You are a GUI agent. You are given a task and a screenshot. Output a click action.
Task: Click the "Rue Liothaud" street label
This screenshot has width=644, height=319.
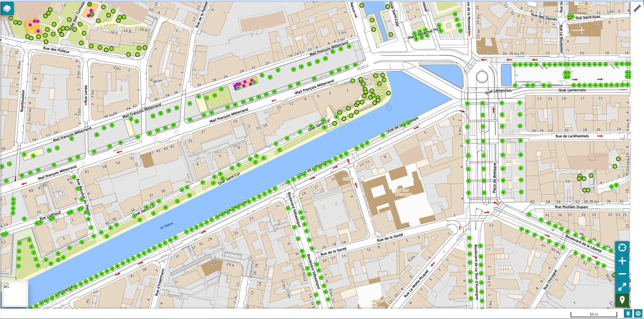[50, 216]
